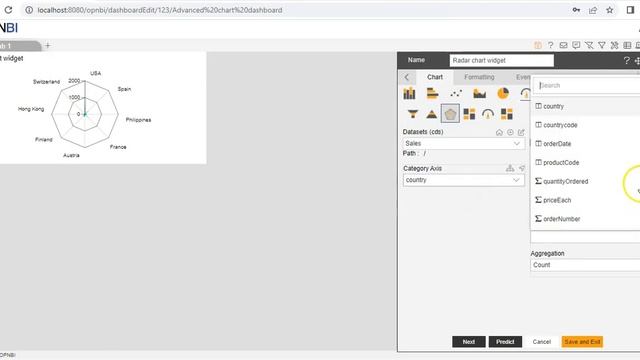Screen dimensions: 640x360
Task: Open the Sales dataset dropdown
Action: [463, 143]
